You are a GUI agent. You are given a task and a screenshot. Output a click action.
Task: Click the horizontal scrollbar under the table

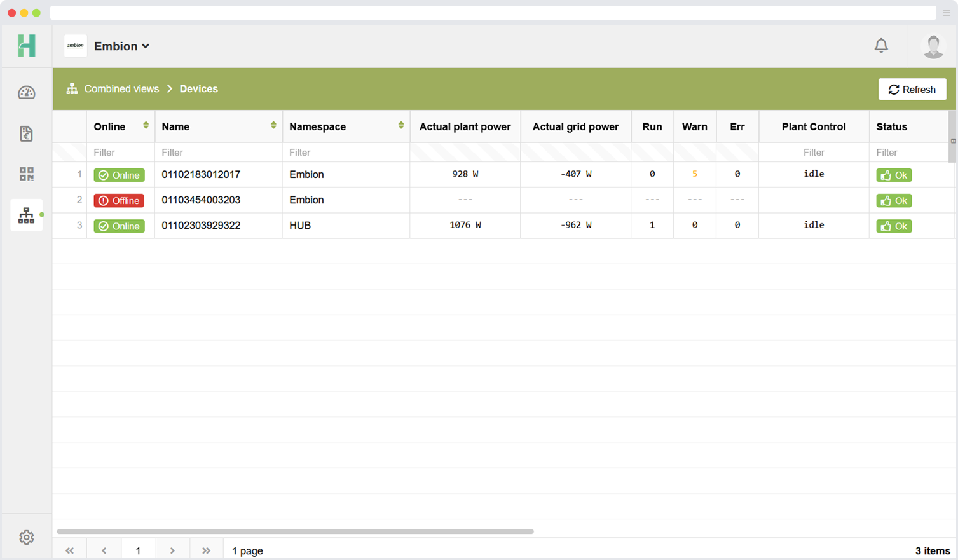point(295,531)
